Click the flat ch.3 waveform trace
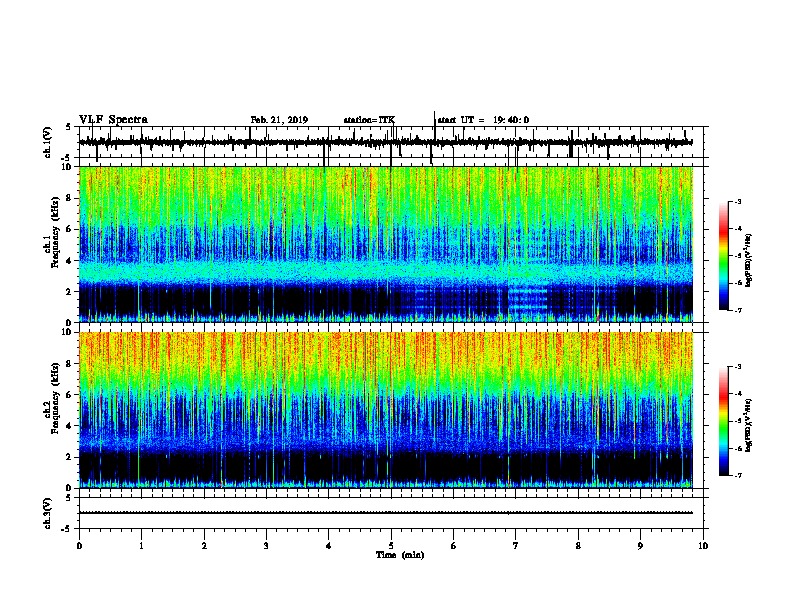The height and width of the screenshot is (612, 792). coord(386,513)
